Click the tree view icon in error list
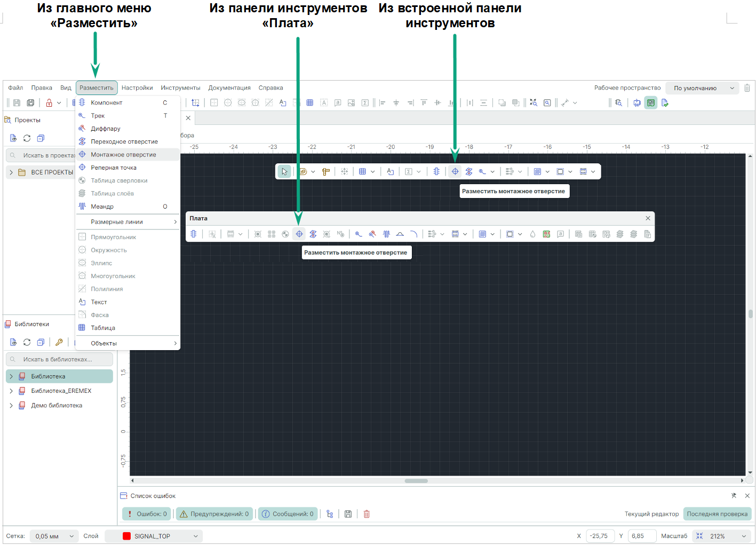756x545 pixels. coord(330,514)
